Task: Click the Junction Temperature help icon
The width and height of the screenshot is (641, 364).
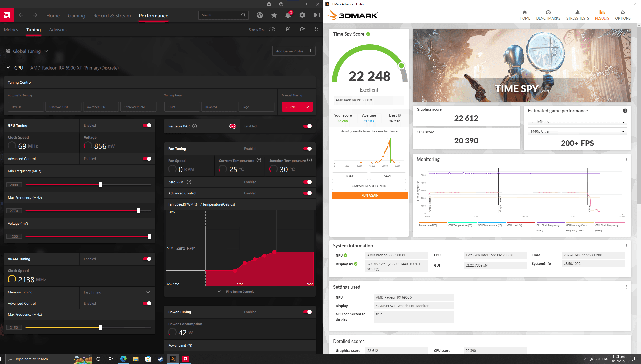Action: 309,160
